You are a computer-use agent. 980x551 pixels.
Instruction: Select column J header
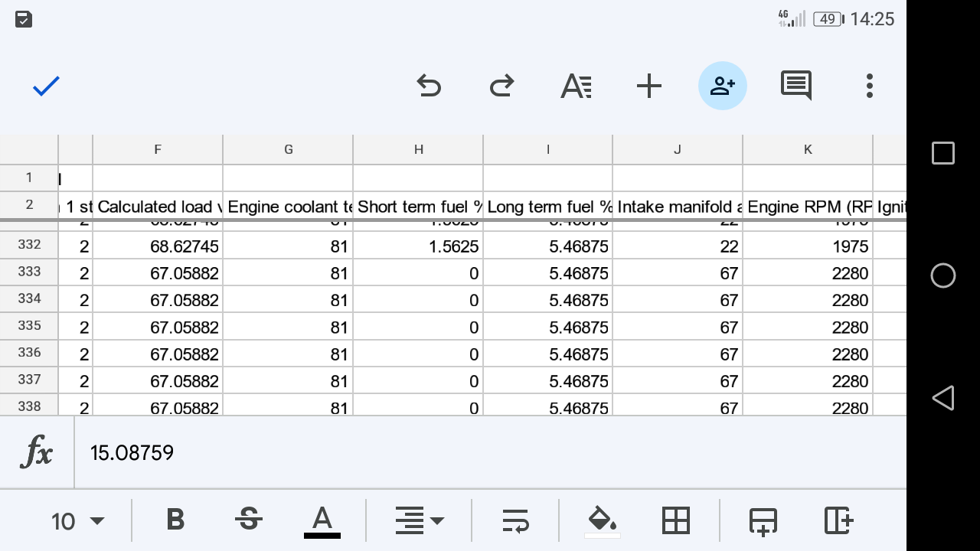click(678, 150)
